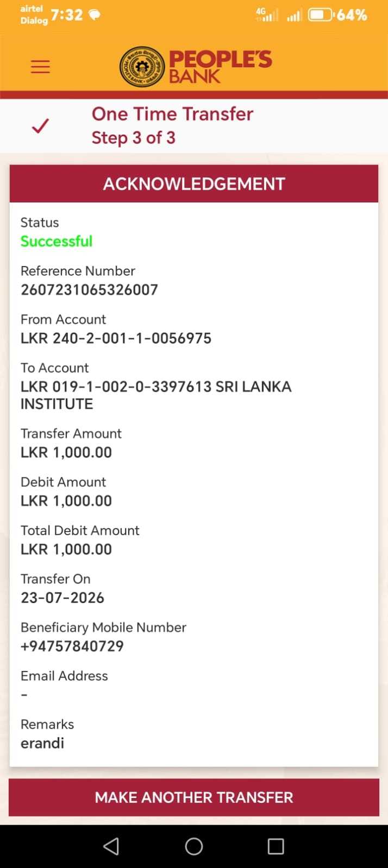Tap the message bubble notification icon
The width and height of the screenshot is (388, 868).
click(95, 15)
